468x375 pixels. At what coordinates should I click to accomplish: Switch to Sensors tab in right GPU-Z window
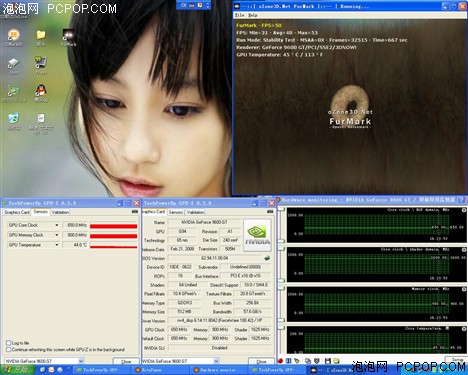176,212
